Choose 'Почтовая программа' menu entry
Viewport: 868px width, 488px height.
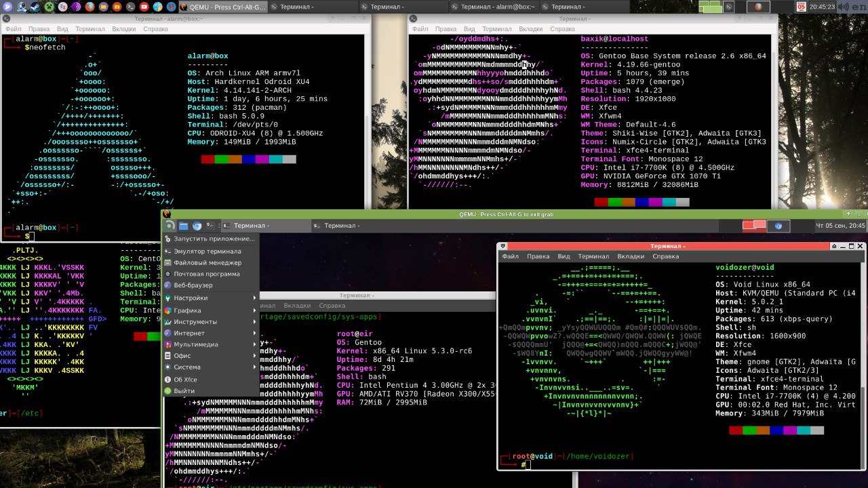click(x=210, y=274)
